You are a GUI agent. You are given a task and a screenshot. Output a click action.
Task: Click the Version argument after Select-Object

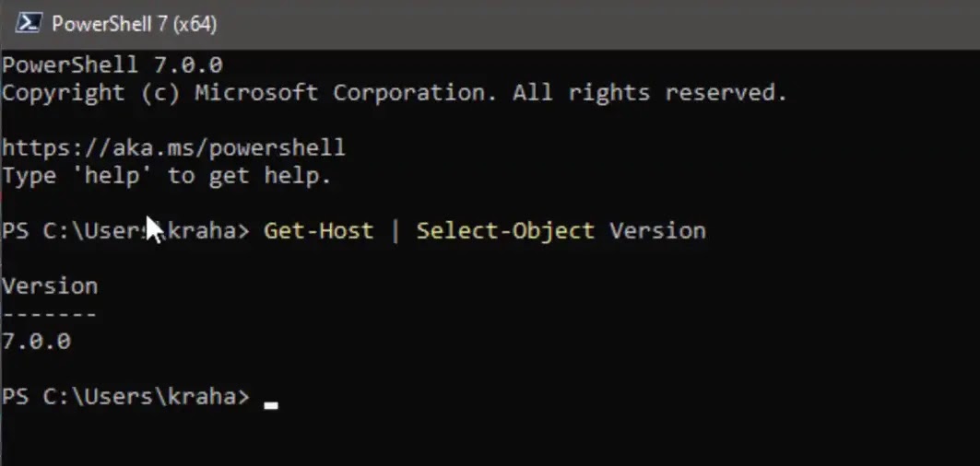coord(657,231)
